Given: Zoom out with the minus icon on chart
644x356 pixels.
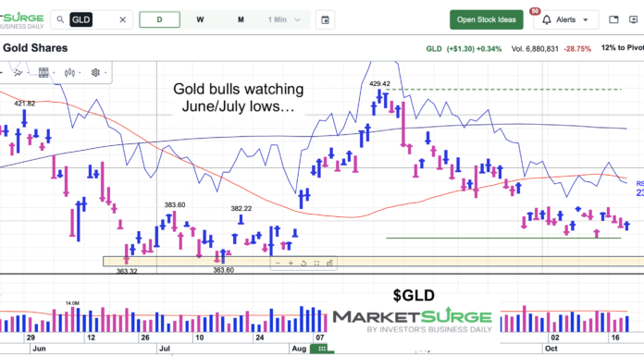Looking at the screenshot, I should click(x=279, y=264).
